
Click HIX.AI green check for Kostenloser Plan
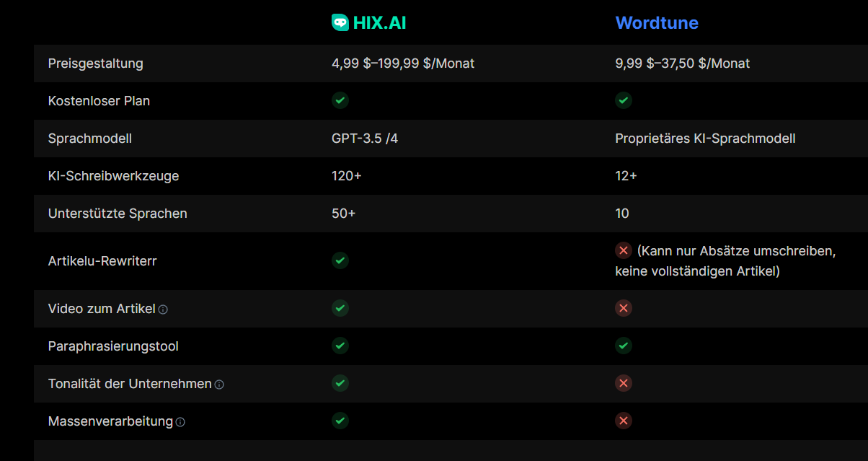pos(340,100)
